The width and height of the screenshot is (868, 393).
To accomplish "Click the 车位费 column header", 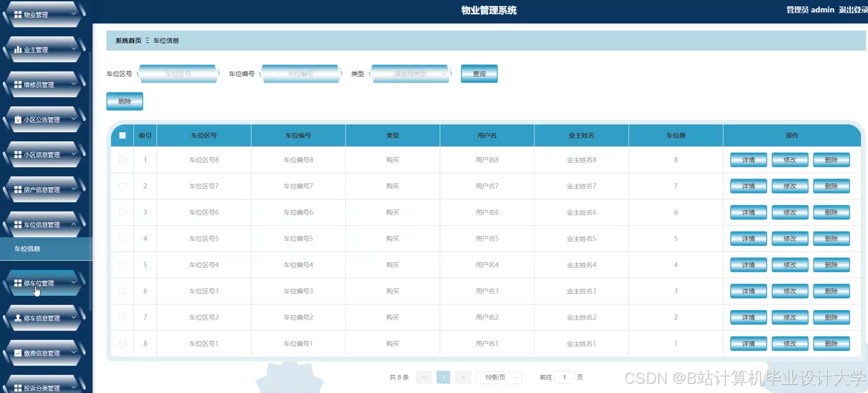I will [x=676, y=135].
